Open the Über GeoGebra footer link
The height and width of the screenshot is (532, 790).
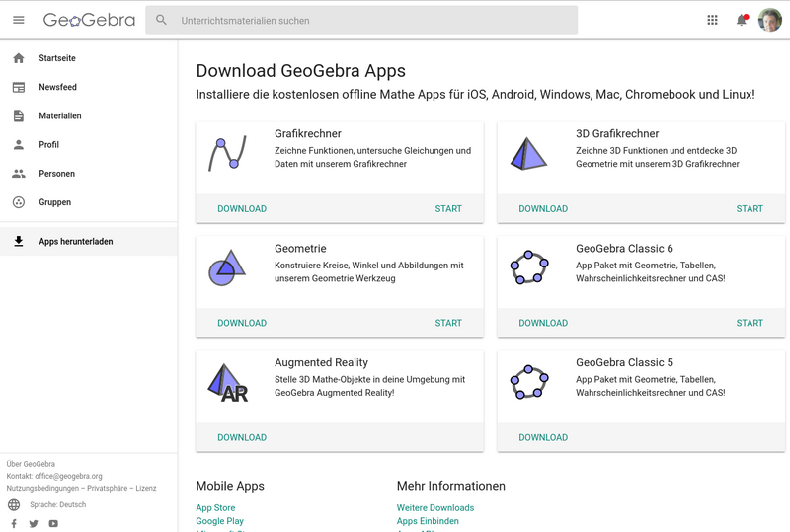coord(31,464)
